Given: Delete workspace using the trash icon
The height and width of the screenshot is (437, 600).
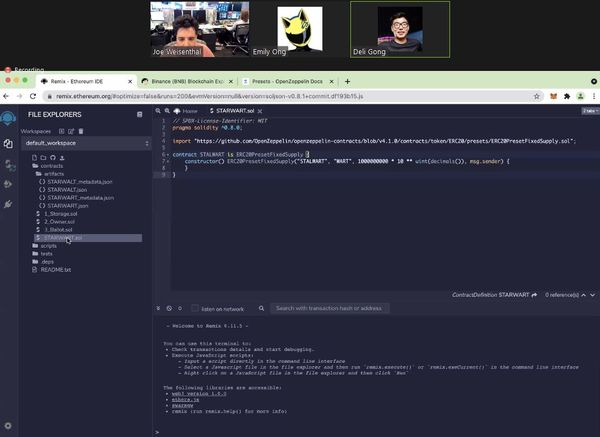Looking at the screenshot, I should [x=81, y=131].
